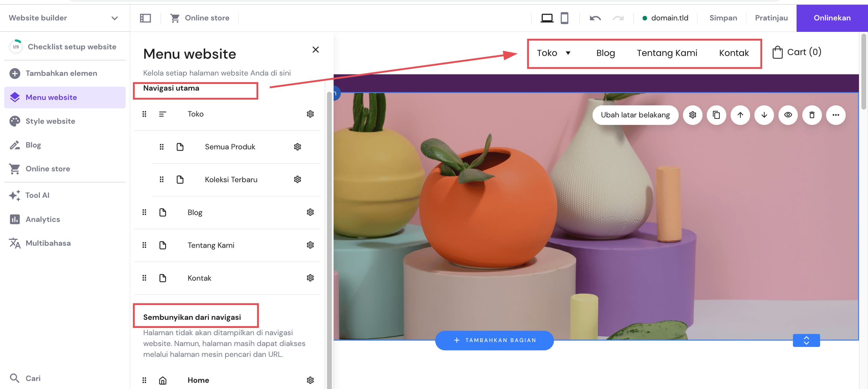The height and width of the screenshot is (389, 868).
Task: Open Style website in sidebar
Action: click(x=50, y=121)
